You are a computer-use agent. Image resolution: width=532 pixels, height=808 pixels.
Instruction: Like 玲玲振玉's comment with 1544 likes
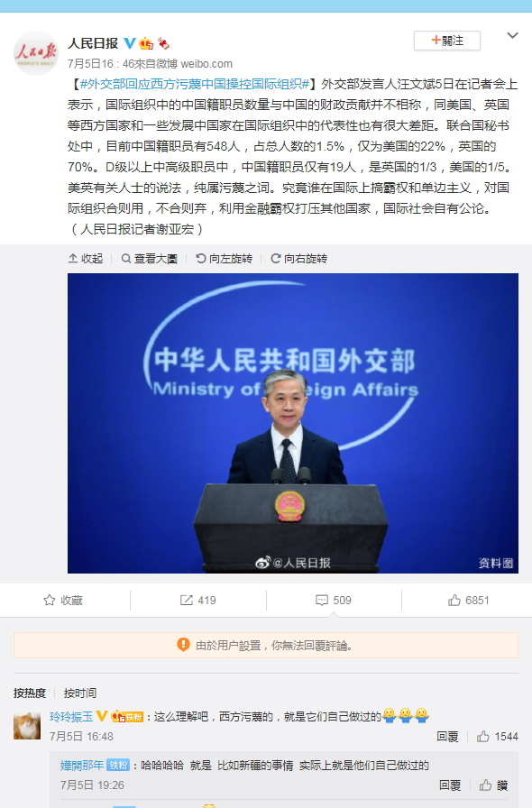(497, 737)
